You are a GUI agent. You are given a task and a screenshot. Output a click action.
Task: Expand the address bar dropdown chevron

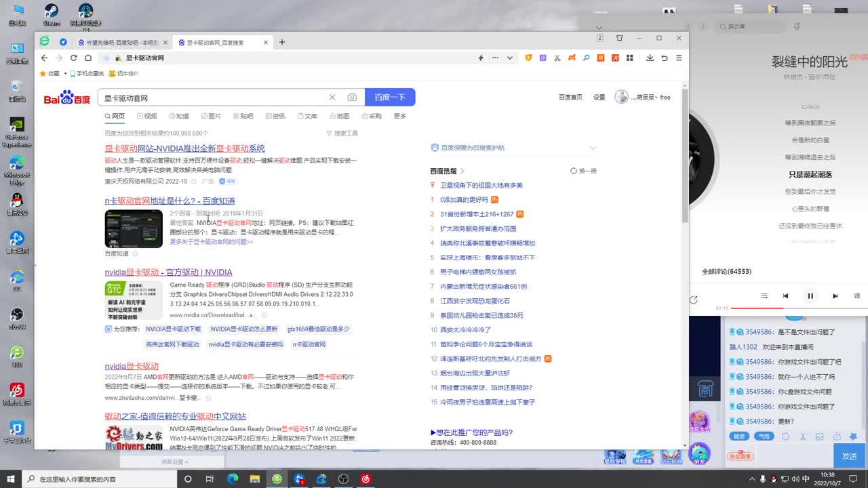pos(510,58)
